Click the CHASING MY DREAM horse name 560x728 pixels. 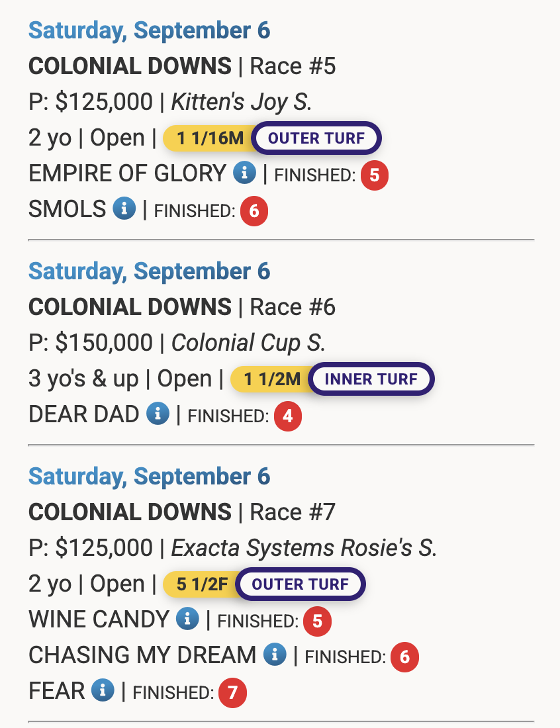click(x=142, y=655)
